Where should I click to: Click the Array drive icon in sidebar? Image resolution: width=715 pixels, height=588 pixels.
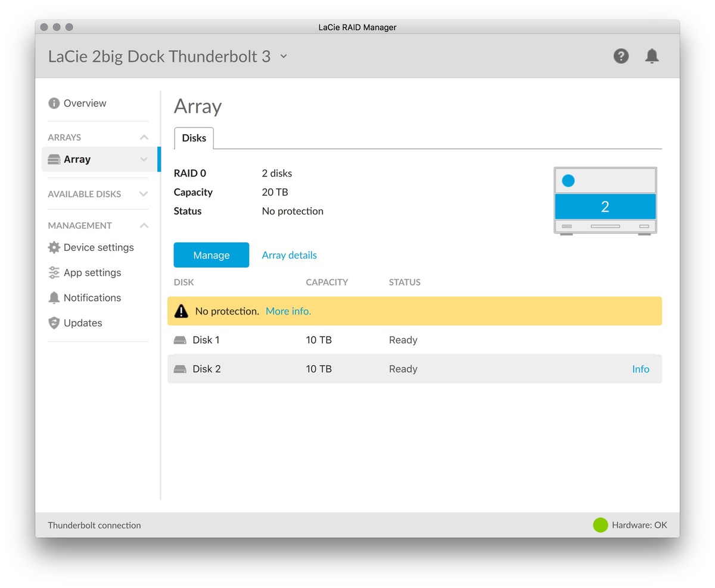[x=54, y=160]
